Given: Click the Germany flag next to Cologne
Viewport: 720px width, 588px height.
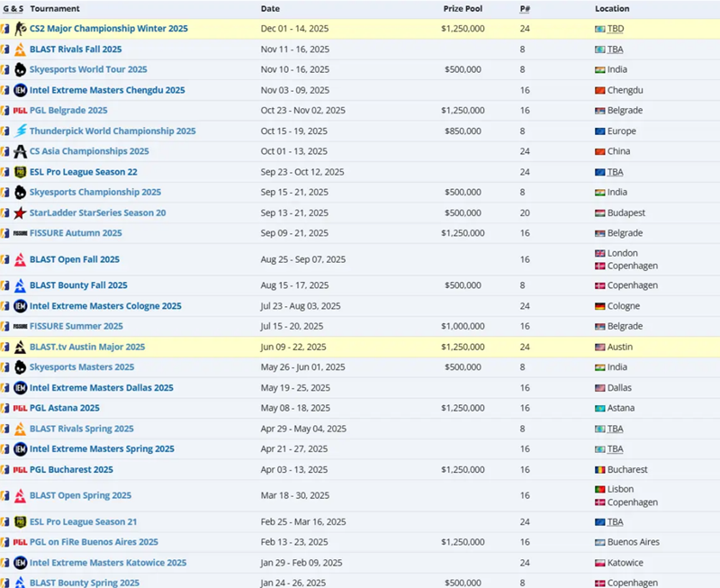Looking at the screenshot, I should click(x=600, y=306).
